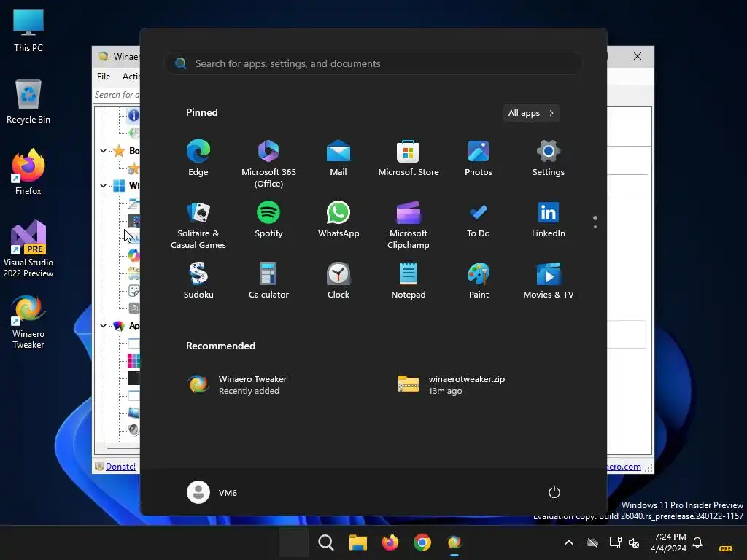Viewport: 747px width, 560px height.
Task: Open Solitaire & Casual Games
Action: (198, 225)
